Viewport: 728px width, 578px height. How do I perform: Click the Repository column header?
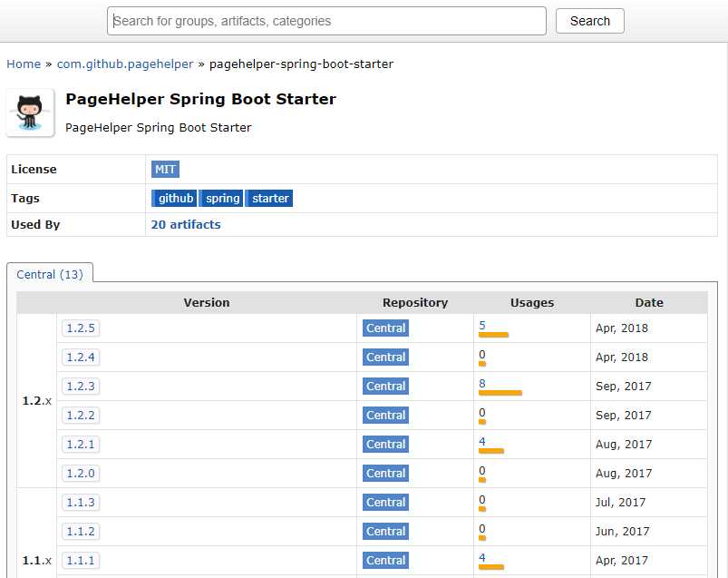415,302
